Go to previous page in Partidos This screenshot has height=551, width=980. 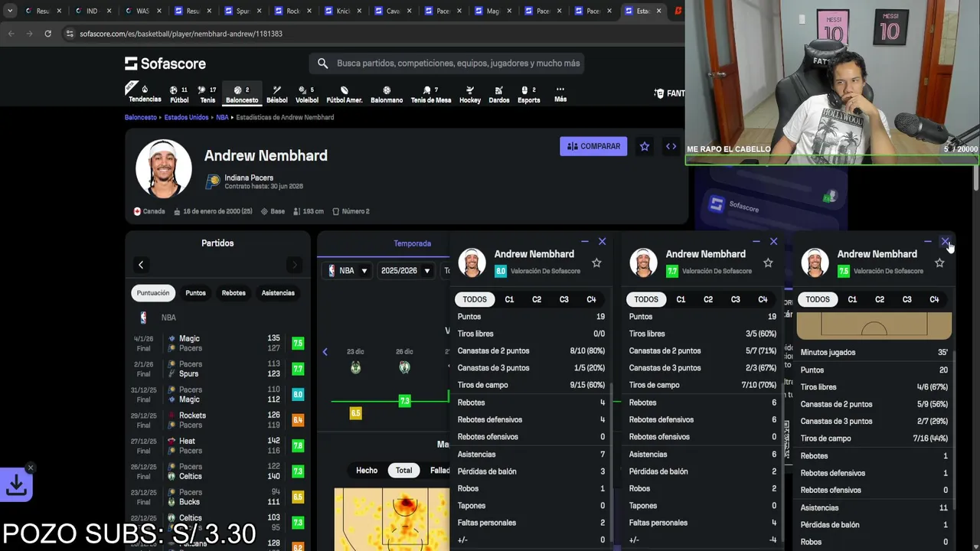[x=141, y=265]
